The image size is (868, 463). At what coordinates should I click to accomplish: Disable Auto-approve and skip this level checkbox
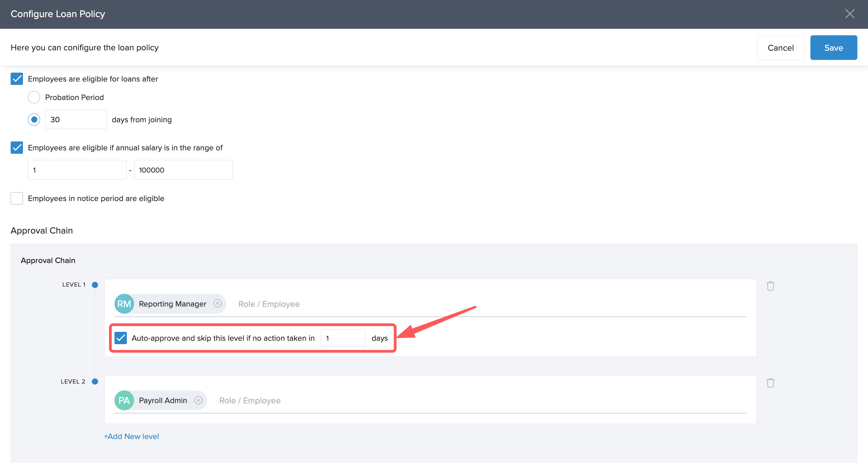(x=121, y=338)
